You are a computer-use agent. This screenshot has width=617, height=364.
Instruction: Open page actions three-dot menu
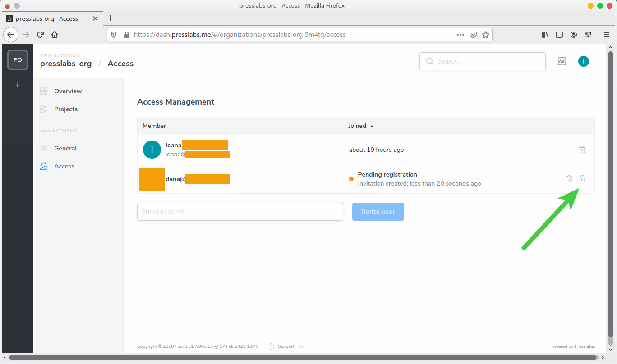(460, 35)
